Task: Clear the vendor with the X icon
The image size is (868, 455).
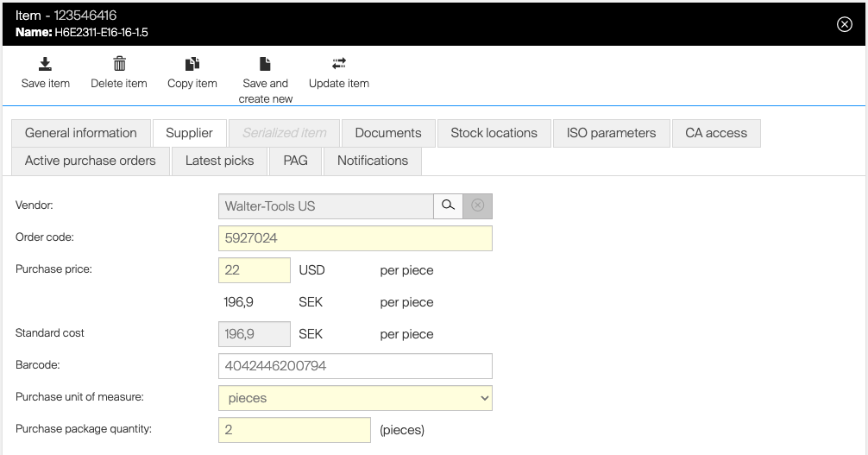Action: pyautogui.click(x=477, y=206)
